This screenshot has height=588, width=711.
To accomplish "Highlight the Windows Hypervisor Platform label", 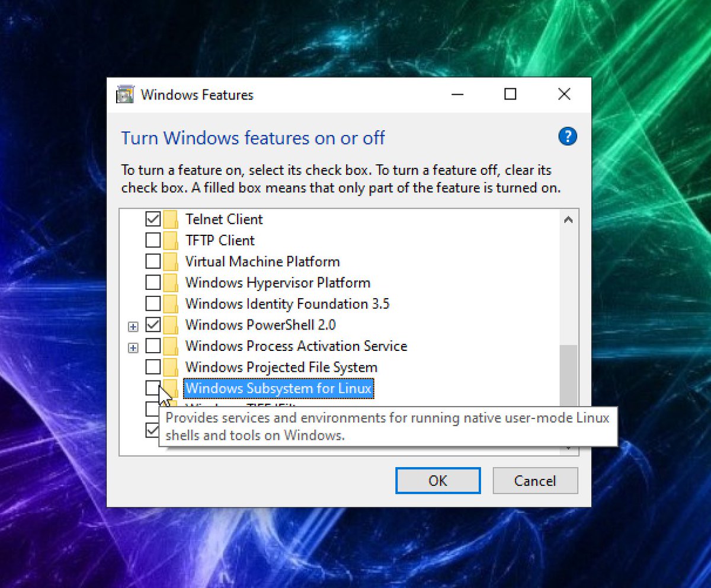I will click(x=278, y=283).
